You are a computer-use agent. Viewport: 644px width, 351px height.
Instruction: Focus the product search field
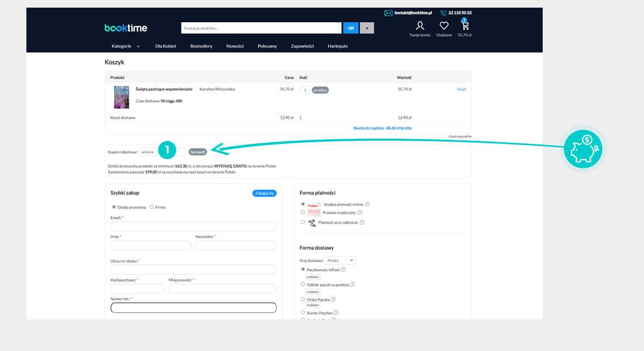pos(261,28)
